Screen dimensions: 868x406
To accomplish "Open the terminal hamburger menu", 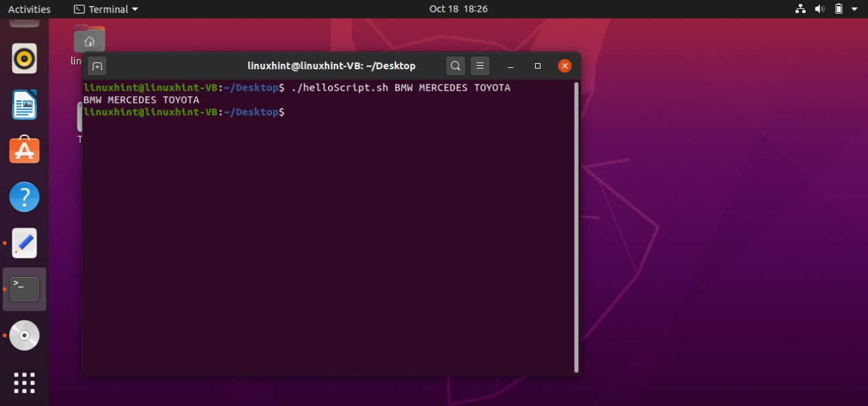I will click(x=480, y=66).
